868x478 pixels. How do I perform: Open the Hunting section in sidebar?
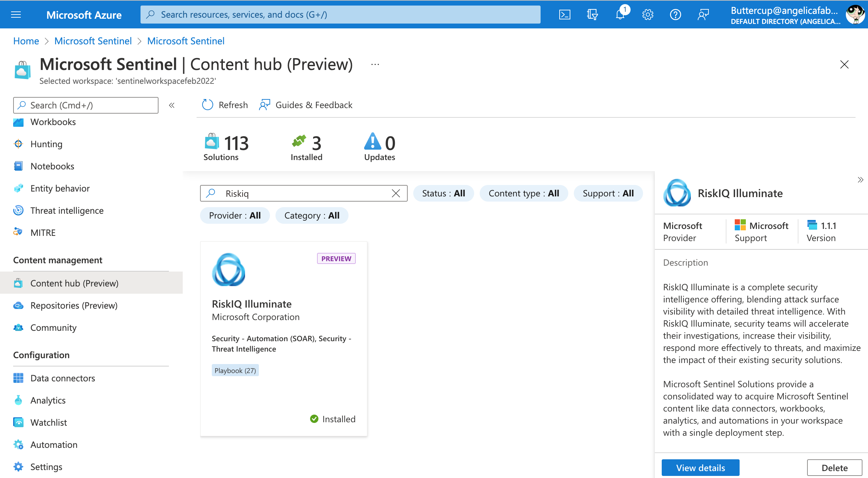[46, 144]
